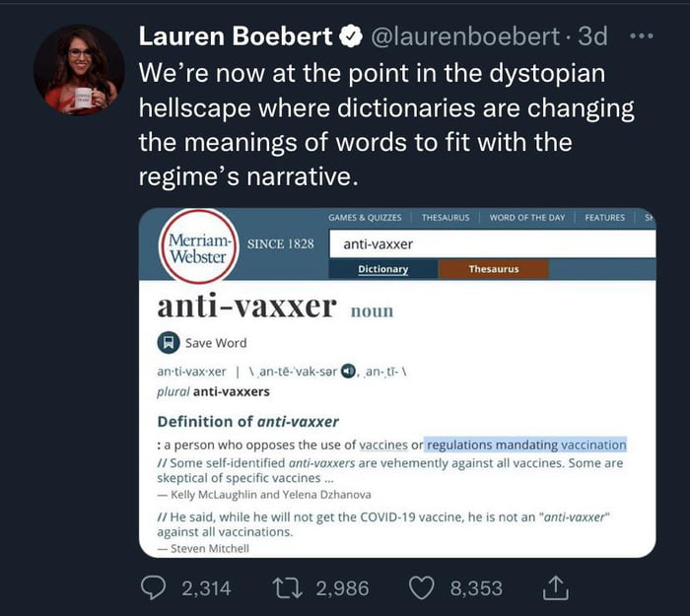Screen dimensions: 690x616
Task: Click the share upload icon
Action: coord(555,587)
